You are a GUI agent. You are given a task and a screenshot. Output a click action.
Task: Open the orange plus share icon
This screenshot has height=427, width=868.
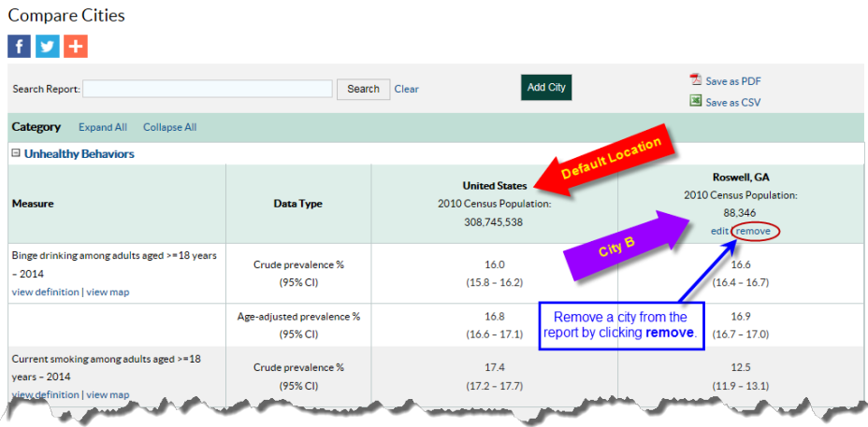click(x=76, y=47)
